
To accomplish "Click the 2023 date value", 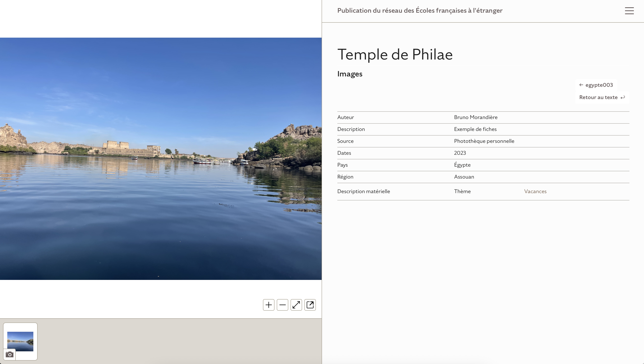I will coord(460,153).
